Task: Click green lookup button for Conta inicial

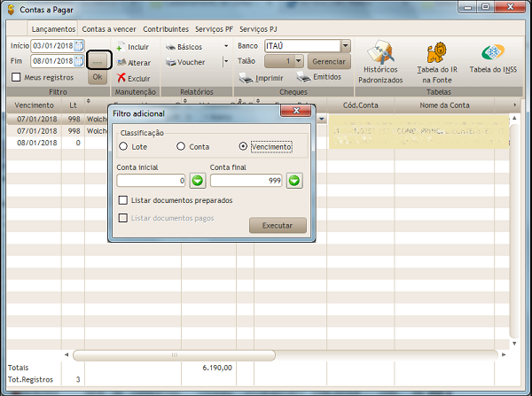Action: (x=198, y=181)
